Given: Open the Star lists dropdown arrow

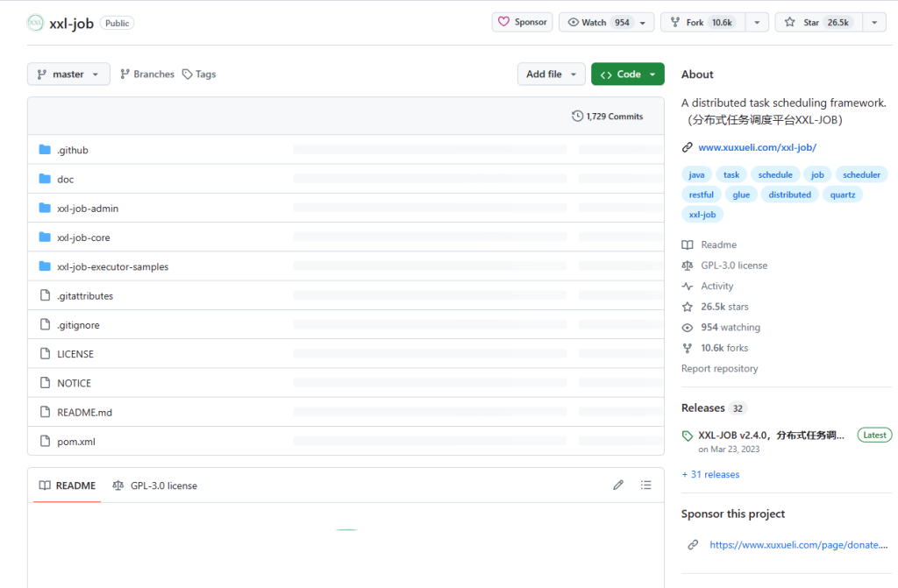Looking at the screenshot, I should [x=874, y=22].
